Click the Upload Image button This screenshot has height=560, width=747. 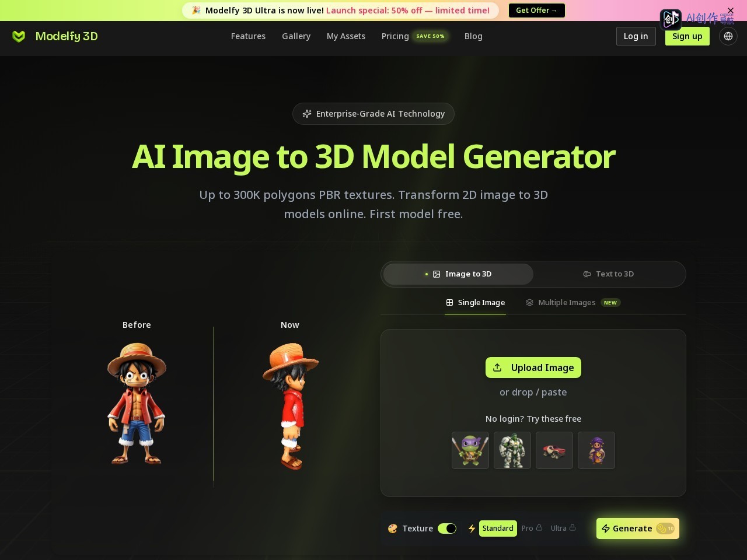[533, 367]
